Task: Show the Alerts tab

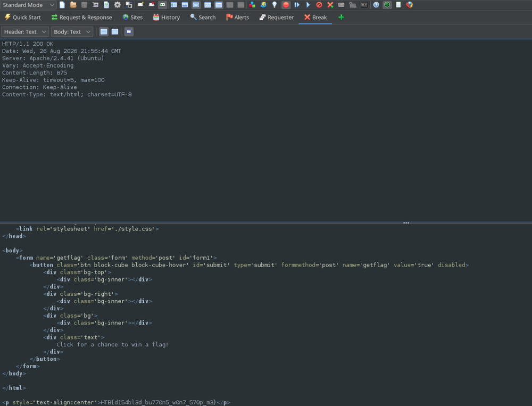Action: 237,18
